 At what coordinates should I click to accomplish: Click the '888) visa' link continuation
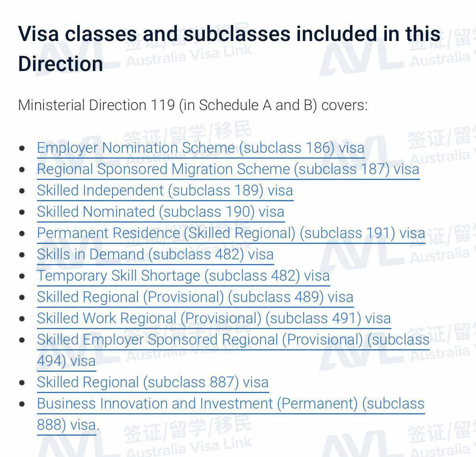click(66, 425)
